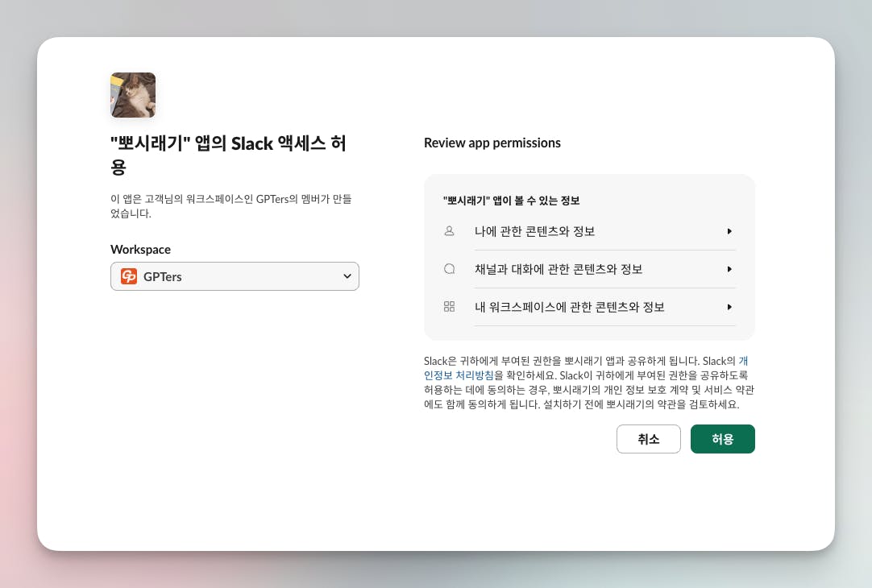This screenshot has width=872, height=588.
Task: Click the grid icon for 내 워크스페이스
Action: 450,307
